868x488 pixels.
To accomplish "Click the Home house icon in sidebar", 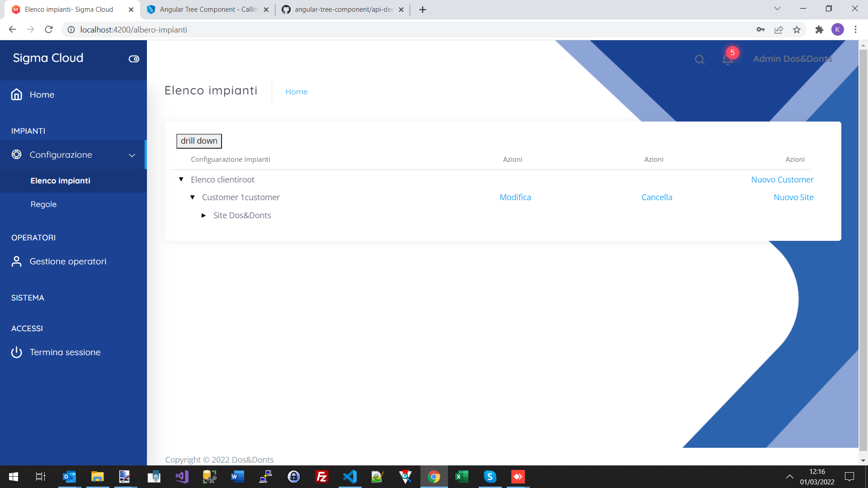I will pos(17,94).
